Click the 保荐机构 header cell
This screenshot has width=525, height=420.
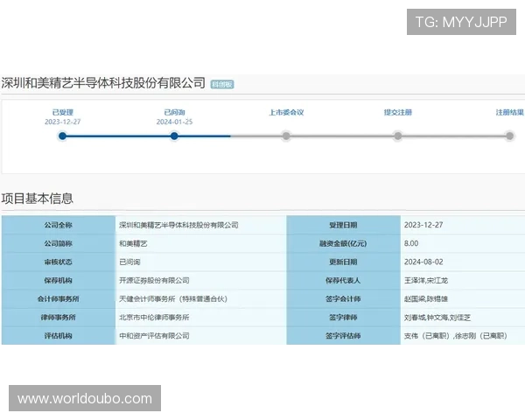click(59, 280)
